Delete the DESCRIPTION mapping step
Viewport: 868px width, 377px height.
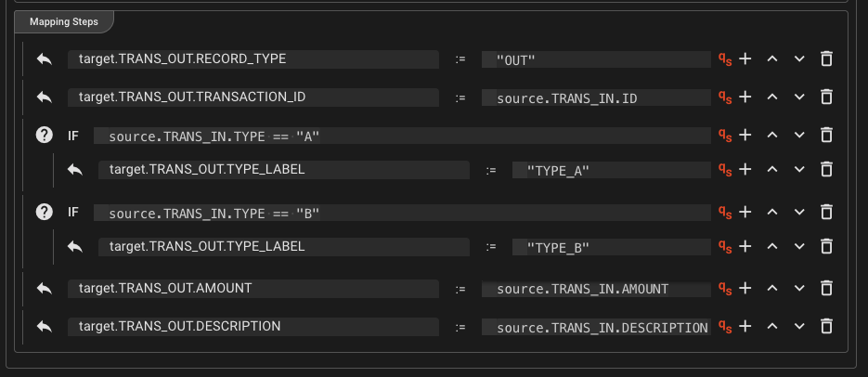(x=826, y=327)
